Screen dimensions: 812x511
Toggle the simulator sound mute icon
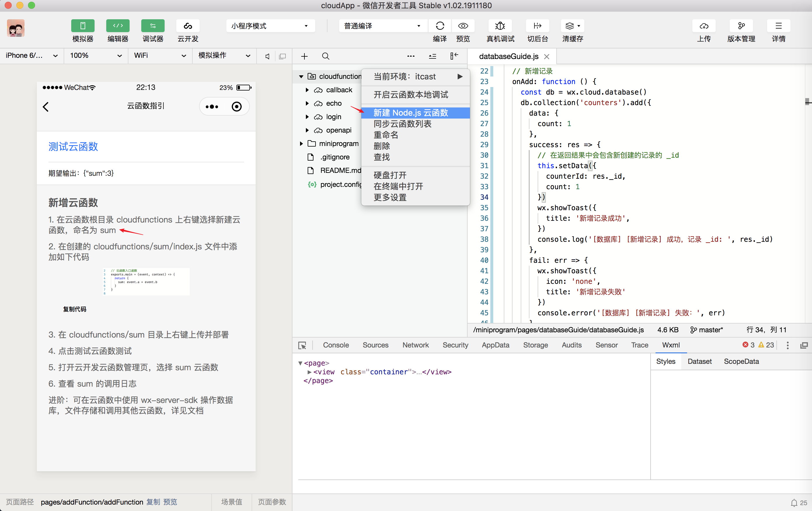(267, 56)
